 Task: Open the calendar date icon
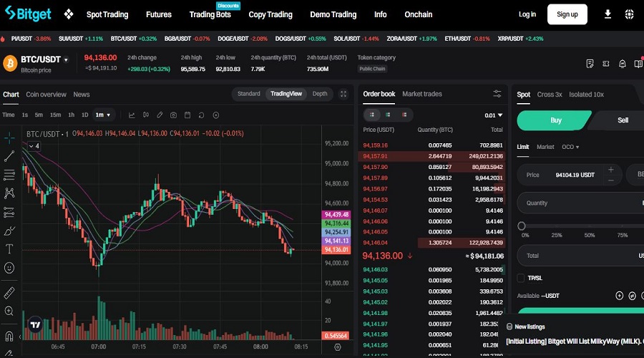click(x=187, y=115)
